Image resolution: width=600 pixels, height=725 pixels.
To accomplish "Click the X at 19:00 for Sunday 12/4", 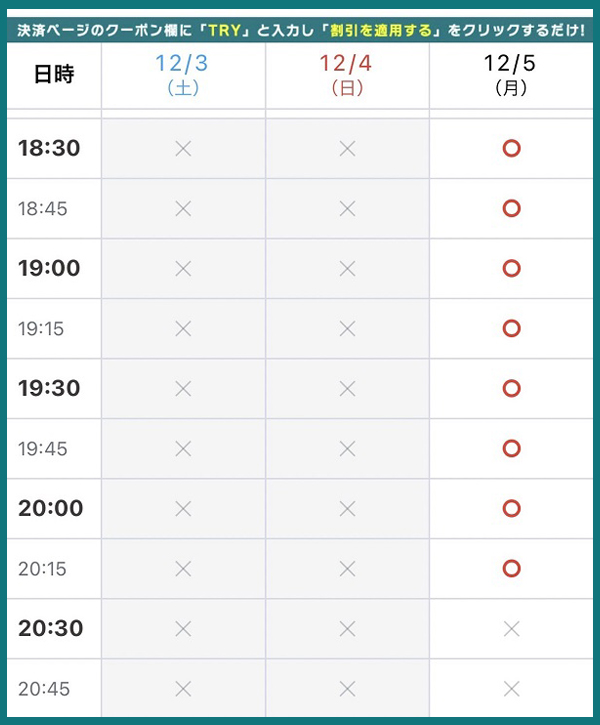I will tap(347, 268).
